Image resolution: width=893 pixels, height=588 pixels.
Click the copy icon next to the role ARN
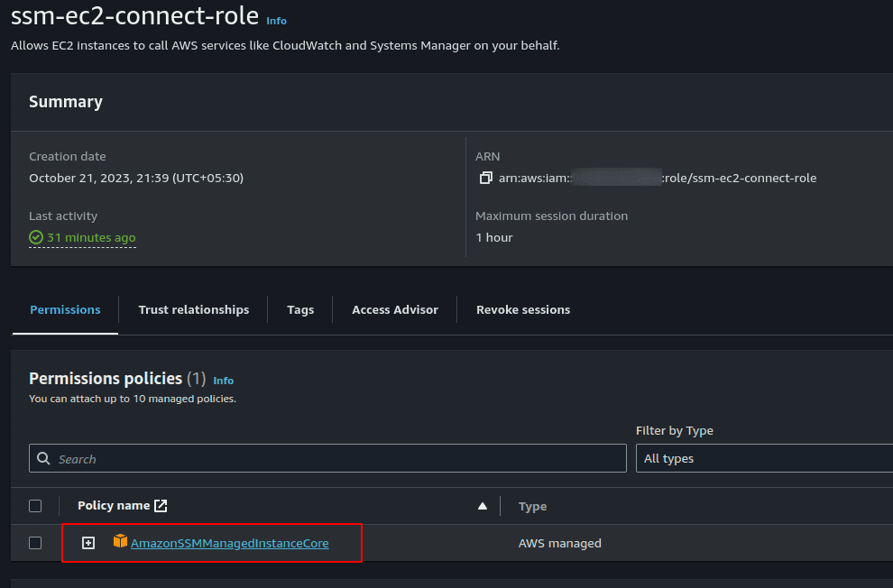coord(486,178)
